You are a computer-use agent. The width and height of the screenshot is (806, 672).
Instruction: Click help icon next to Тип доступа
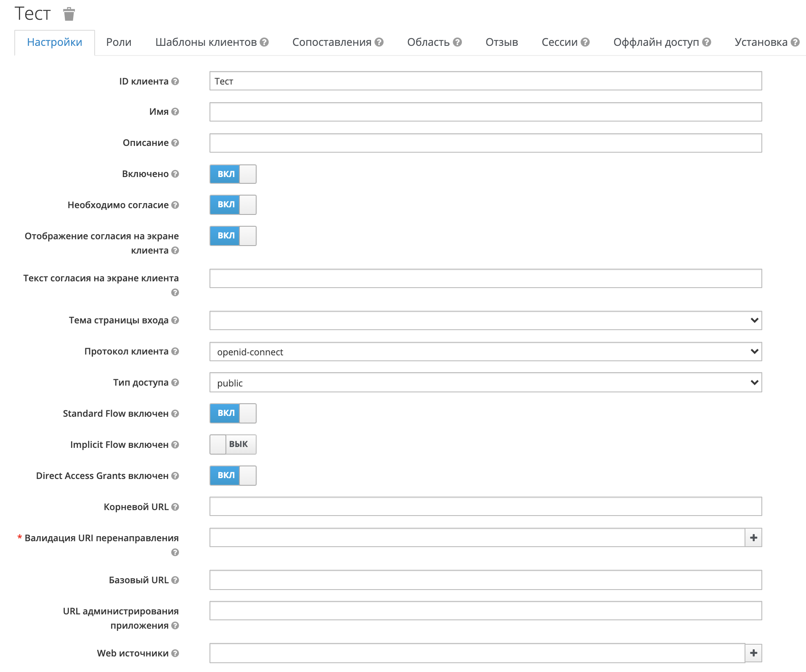point(175,382)
